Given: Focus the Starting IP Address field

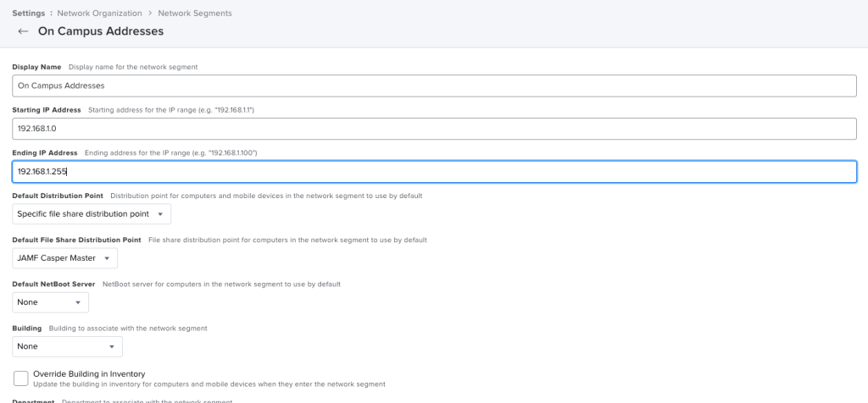Looking at the screenshot, I should pos(434,129).
